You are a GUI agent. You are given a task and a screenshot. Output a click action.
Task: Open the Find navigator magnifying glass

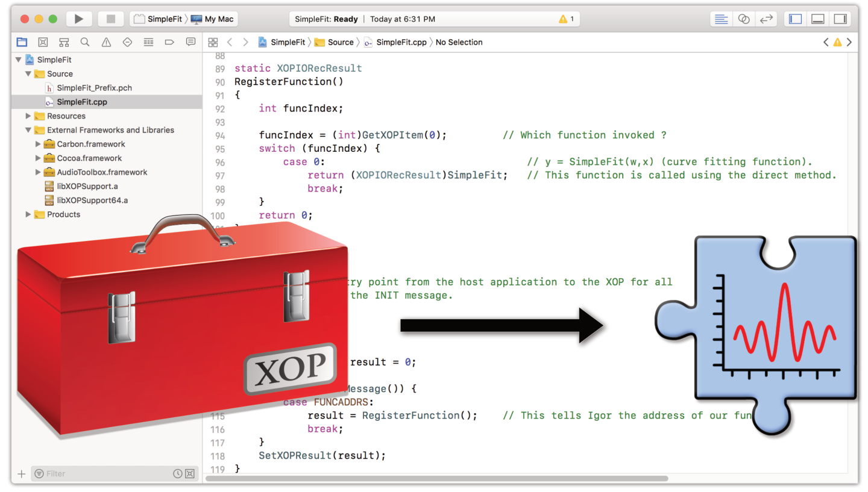[84, 42]
